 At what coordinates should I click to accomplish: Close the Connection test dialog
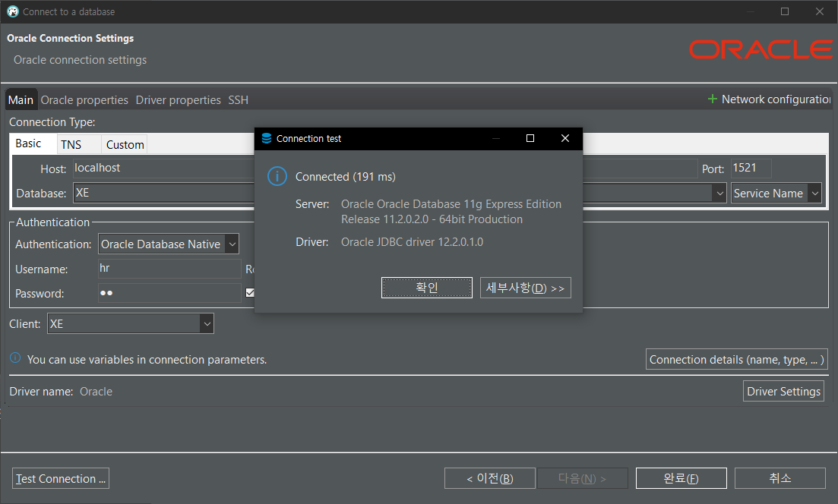coord(565,138)
